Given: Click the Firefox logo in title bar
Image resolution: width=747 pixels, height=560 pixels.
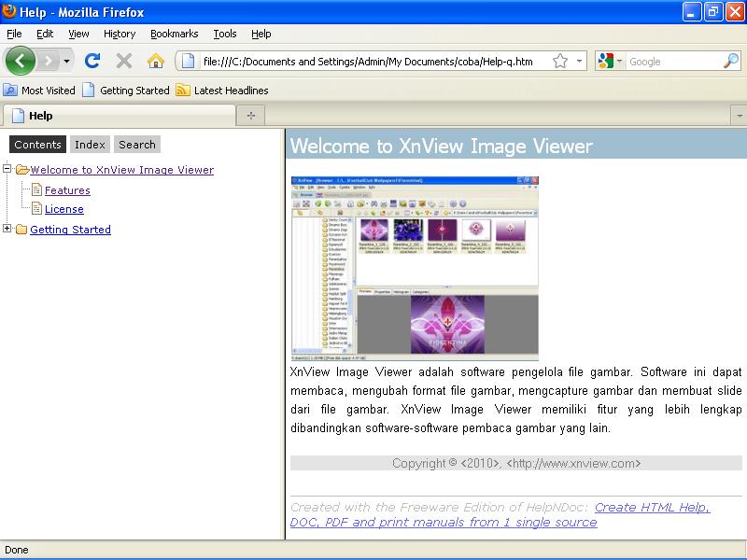Looking at the screenshot, I should pyautogui.click(x=8, y=10).
